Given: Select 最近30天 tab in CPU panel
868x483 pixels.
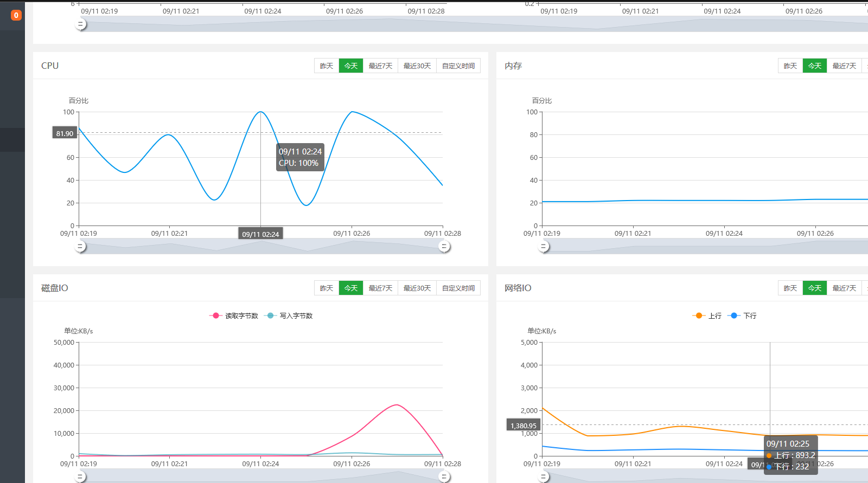Looking at the screenshot, I should point(417,66).
